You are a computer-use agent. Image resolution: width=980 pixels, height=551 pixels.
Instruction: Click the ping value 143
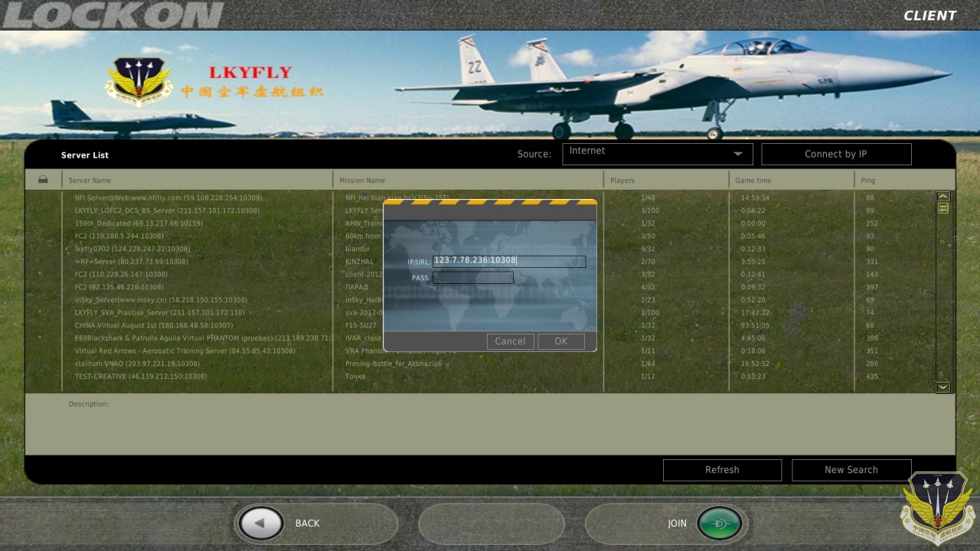[x=872, y=274]
